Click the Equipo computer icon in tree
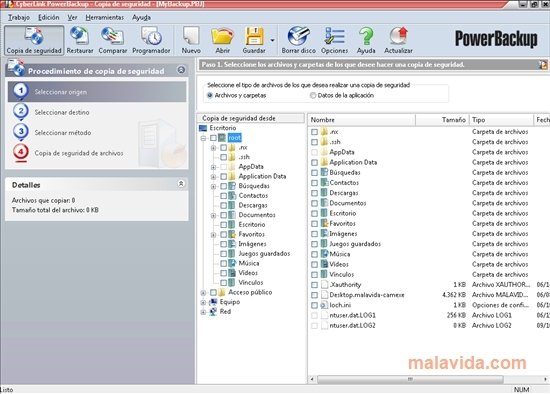550x394 pixels. click(213, 302)
